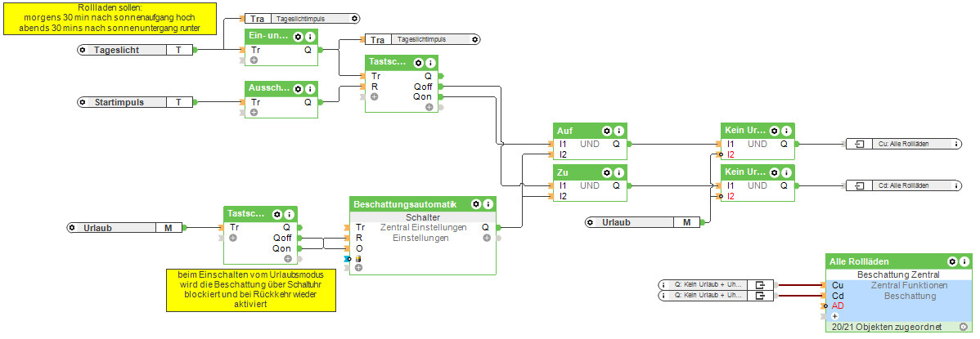980x339 pixels.
Task: Open gear of Tastsc... block fed by Urlaub
Action: pos(277,214)
